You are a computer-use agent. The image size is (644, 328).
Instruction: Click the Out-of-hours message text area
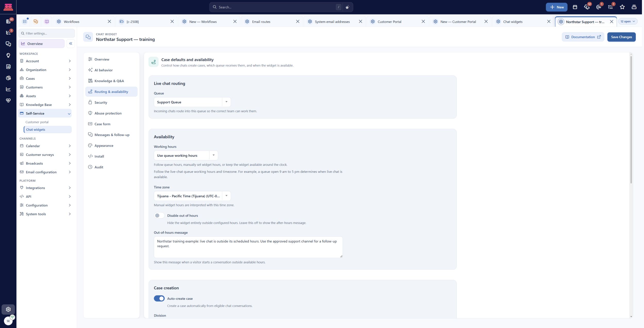click(x=248, y=247)
